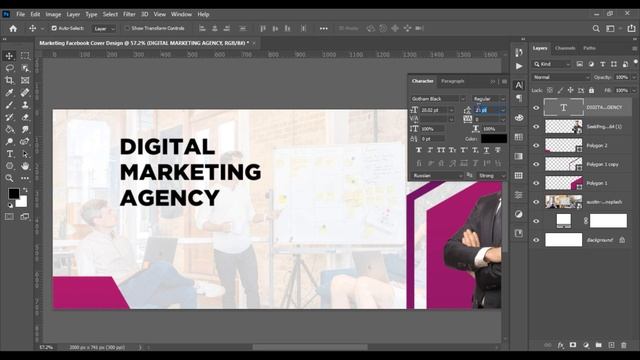
Task: Select the Clone Stamp tool
Action: click(25, 105)
